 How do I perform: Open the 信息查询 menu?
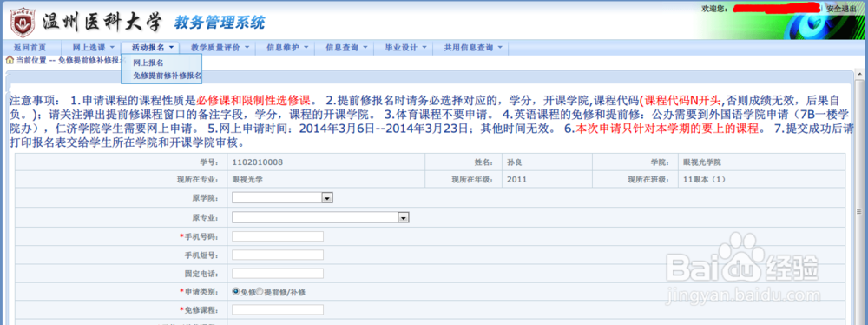tap(346, 48)
